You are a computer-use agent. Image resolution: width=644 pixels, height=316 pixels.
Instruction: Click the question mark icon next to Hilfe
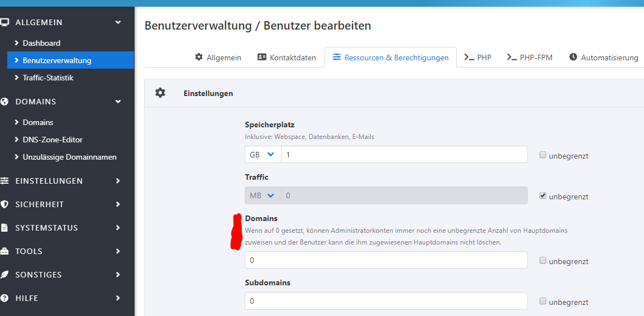4,298
